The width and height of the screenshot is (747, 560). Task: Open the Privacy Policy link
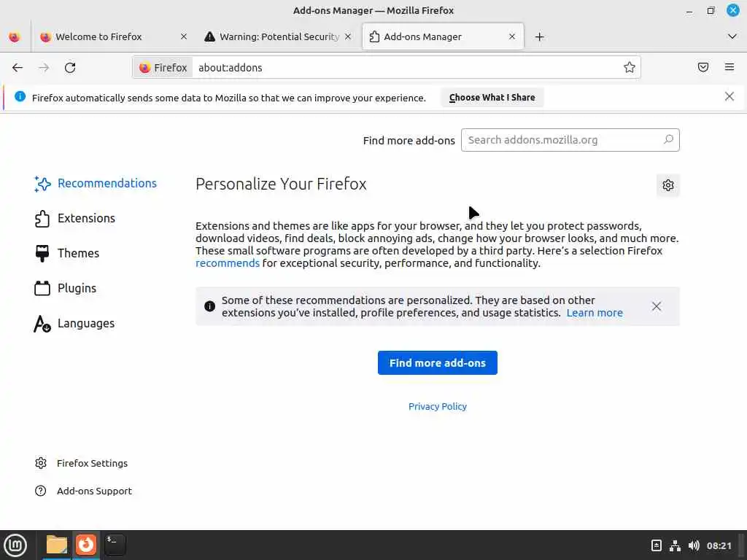pyautogui.click(x=438, y=407)
